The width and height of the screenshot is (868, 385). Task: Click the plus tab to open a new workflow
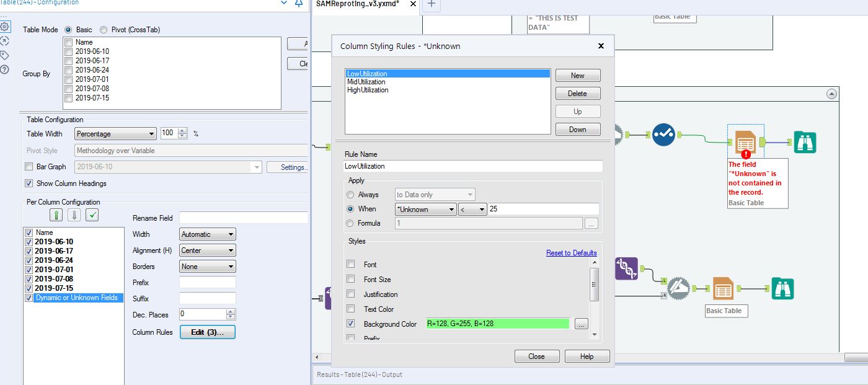click(x=430, y=6)
